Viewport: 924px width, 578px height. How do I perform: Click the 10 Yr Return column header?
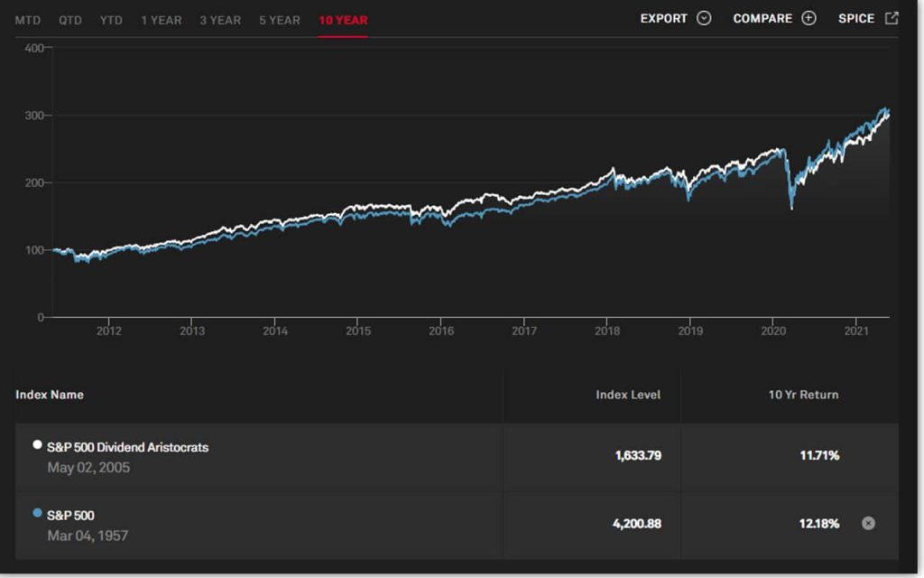803,395
